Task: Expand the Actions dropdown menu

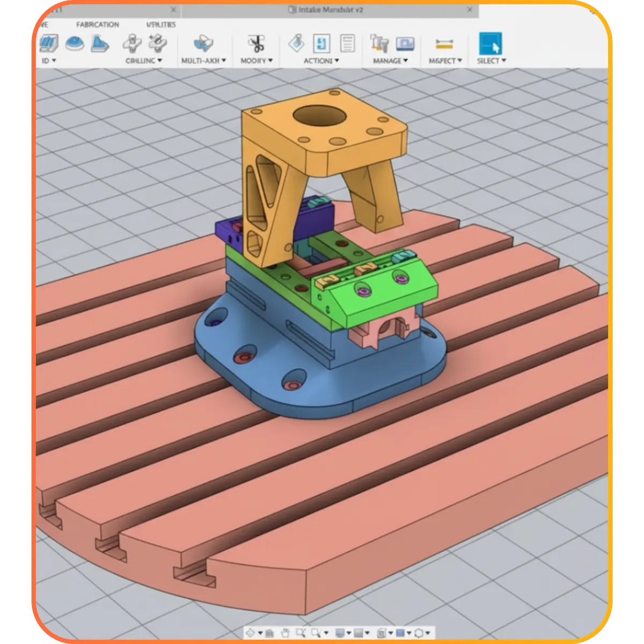Action: coord(321,61)
